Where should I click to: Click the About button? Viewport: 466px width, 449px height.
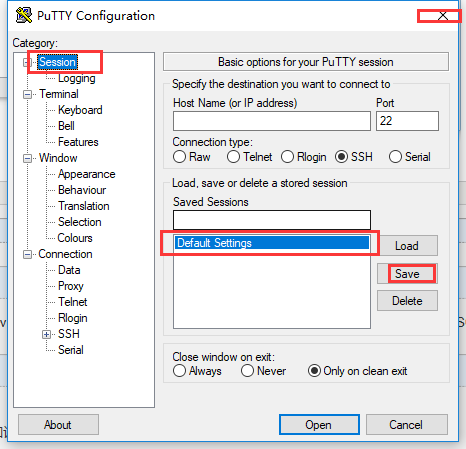[x=58, y=425]
